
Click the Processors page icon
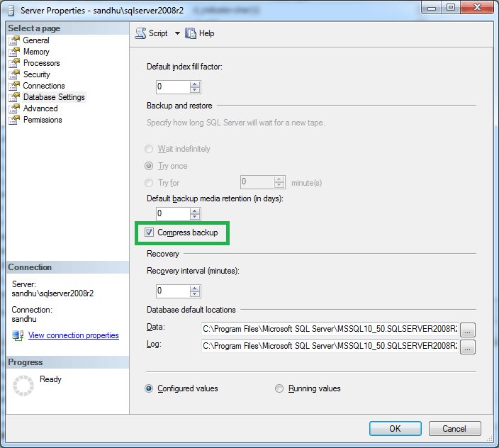click(14, 63)
